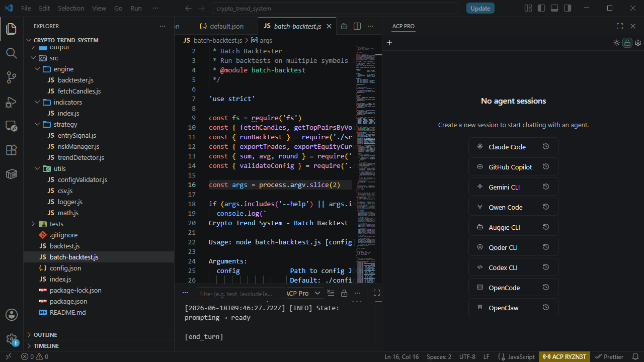This screenshot has height=362, width=644.
Task: Show Claude Code session history
Action: 546,147
